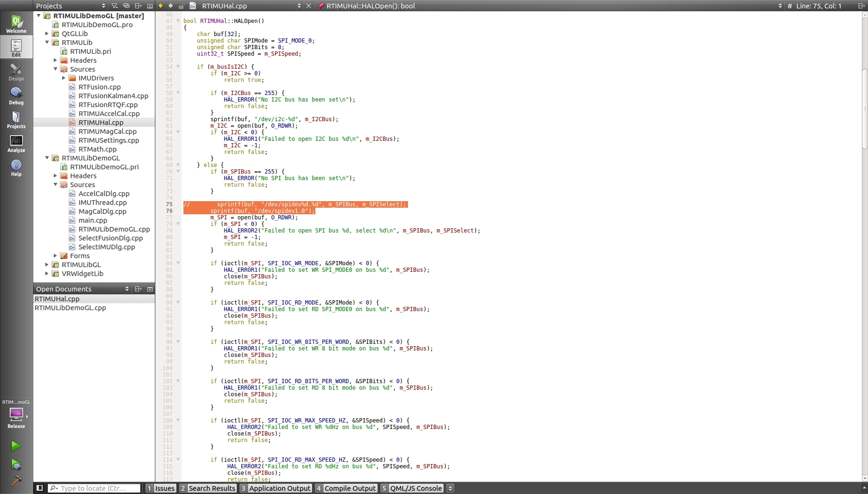This screenshot has height=494, width=868.
Task: Select RTIMULibDemoGL.cpp in Open Documents
Action: tap(70, 308)
